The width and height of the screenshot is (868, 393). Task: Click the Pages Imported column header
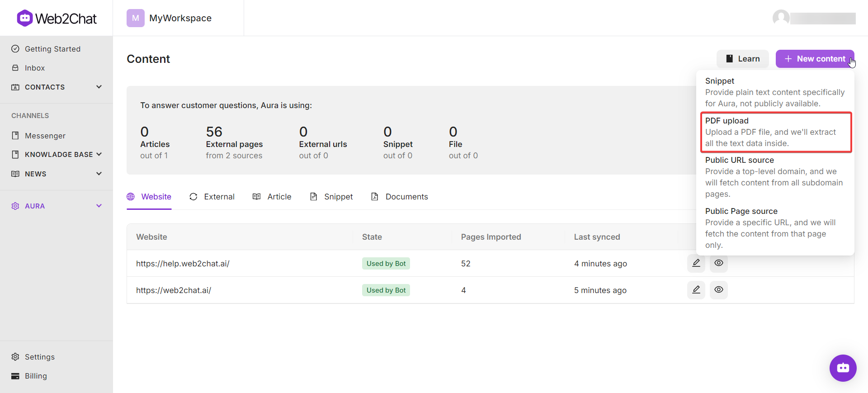pos(491,237)
